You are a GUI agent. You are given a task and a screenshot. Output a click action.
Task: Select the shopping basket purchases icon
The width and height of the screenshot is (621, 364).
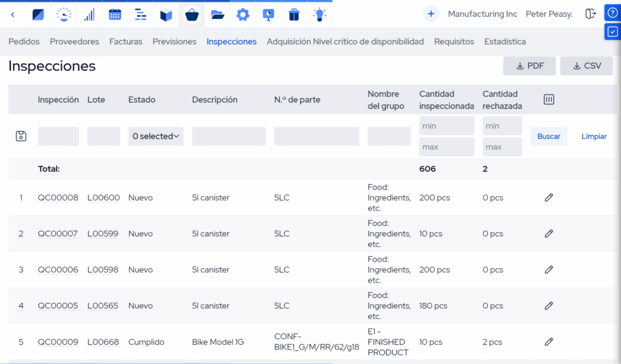192,14
